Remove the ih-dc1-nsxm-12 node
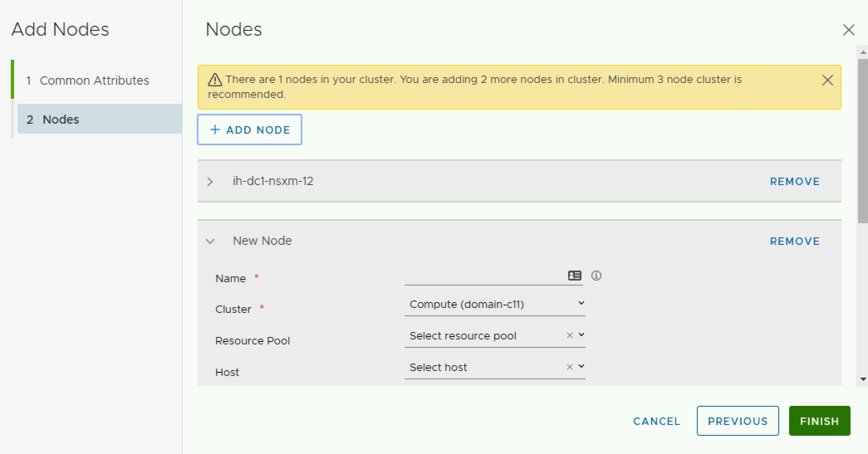The width and height of the screenshot is (868, 454). (x=794, y=181)
